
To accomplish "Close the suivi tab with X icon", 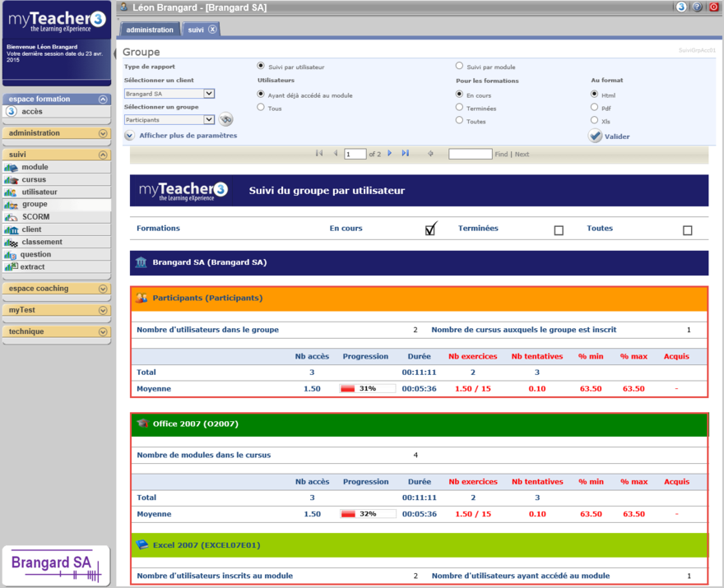I will [x=212, y=30].
